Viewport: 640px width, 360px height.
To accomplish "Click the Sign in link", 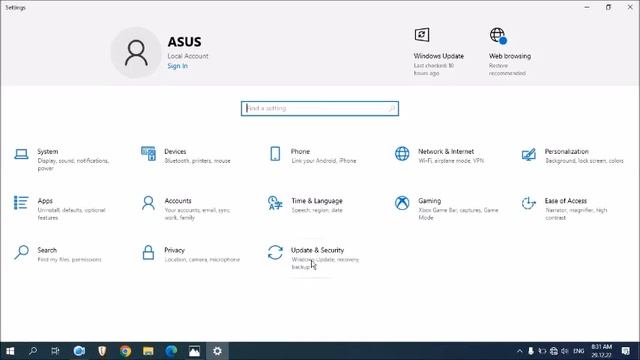I will [x=178, y=66].
